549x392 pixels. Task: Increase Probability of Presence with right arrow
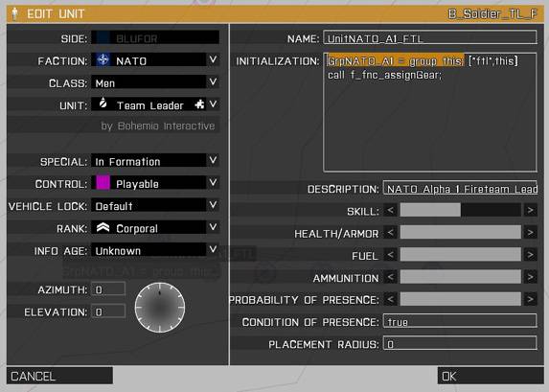[531, 299]
